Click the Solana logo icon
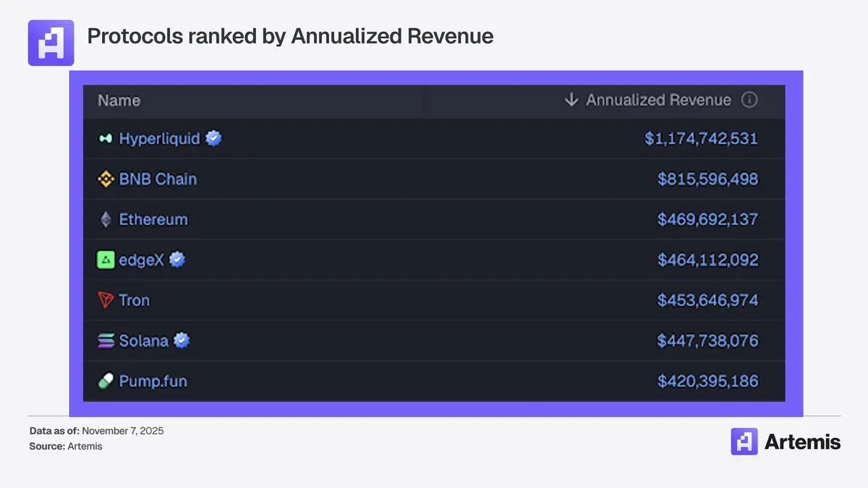868x488 pixels. tap(106, 341)
